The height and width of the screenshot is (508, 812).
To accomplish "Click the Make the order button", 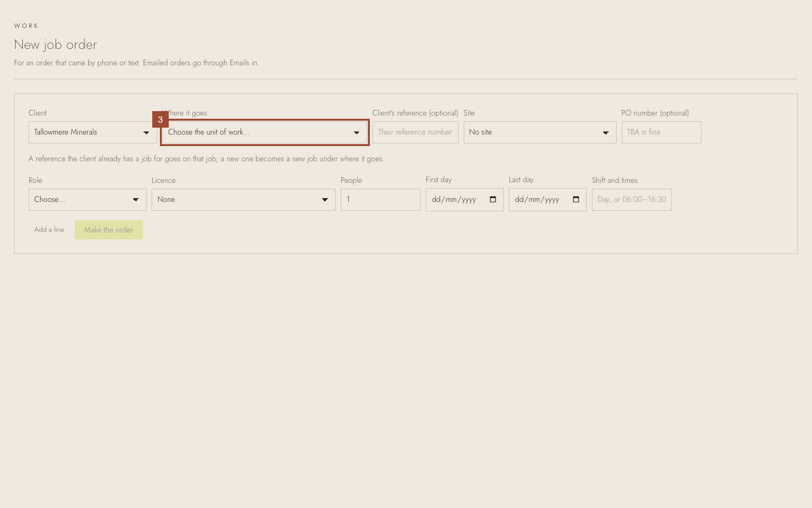I will (x=108, y=230).
